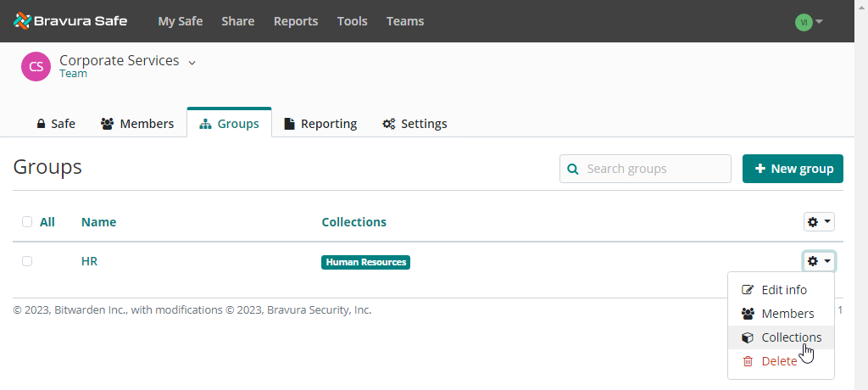Screen dimensions: 868x390
Task: Expand the Corporate Services team chevron
Action: (x=192, y=62)
